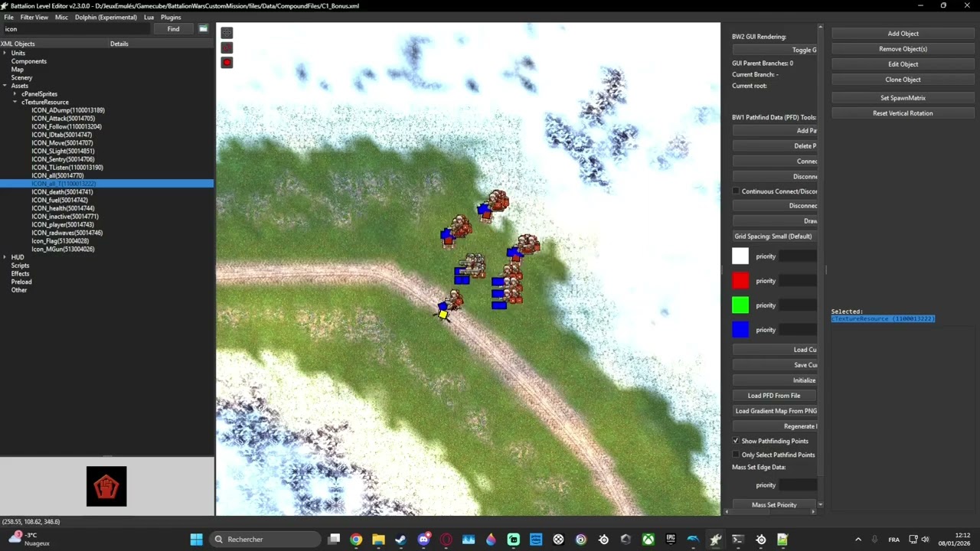Click the weather widget on taskbar
The height and width of the screenshot is (551, 980).
[x=29, y=539]
